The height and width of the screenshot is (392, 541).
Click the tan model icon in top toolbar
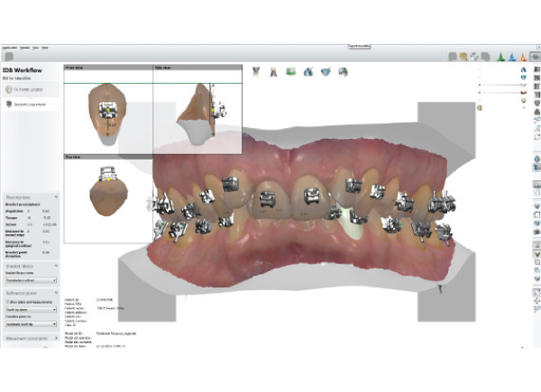[x=463, y=57]
